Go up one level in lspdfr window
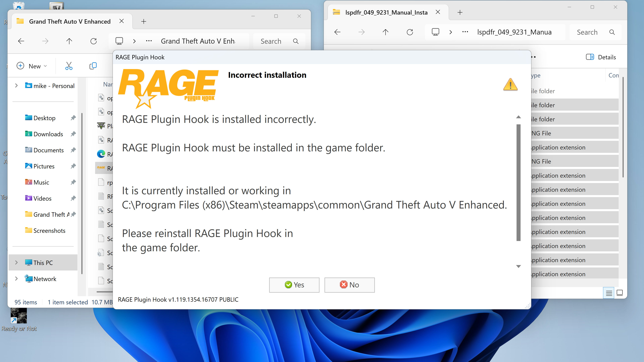Viewport: 644px width, 362px height. (385, 32)
